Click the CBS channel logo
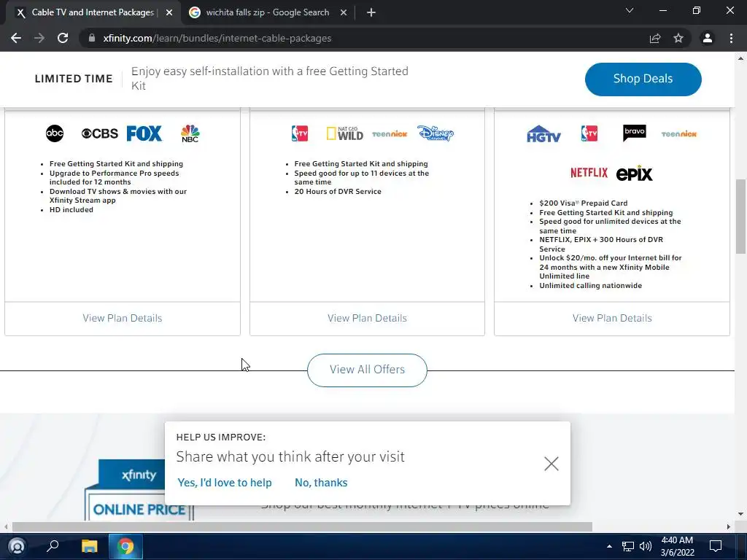747x560 pixels. pyautogui.click(x=99, y=134)
